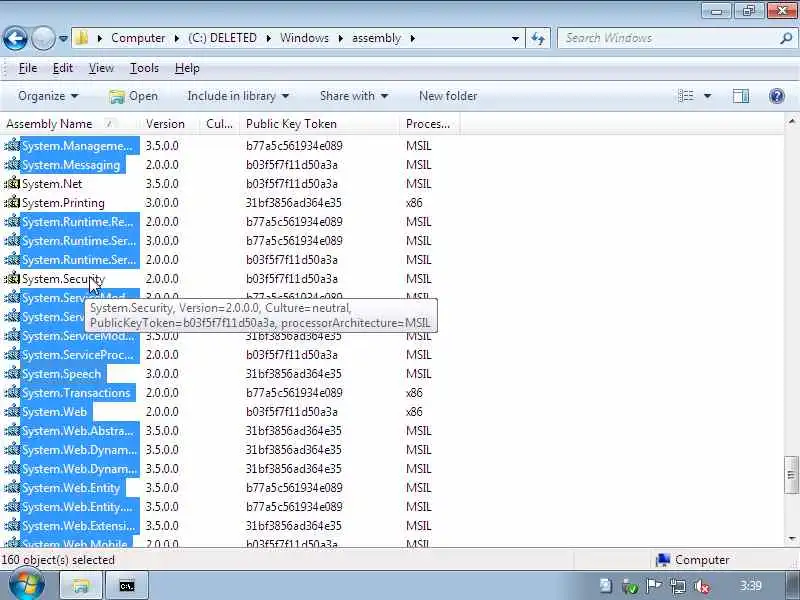Toggle the preview pane icon
Image resolution: width=800 pixels, height=600 pixels.
point(741,96)
